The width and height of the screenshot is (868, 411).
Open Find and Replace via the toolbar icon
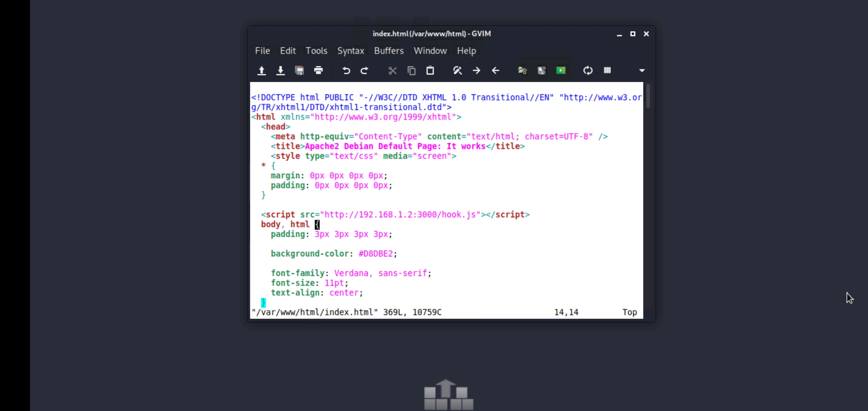pos(458,70)
